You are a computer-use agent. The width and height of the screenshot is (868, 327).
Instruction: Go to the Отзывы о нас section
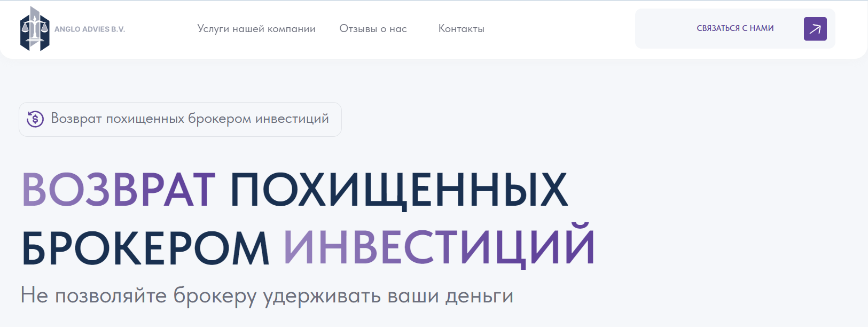373,29
